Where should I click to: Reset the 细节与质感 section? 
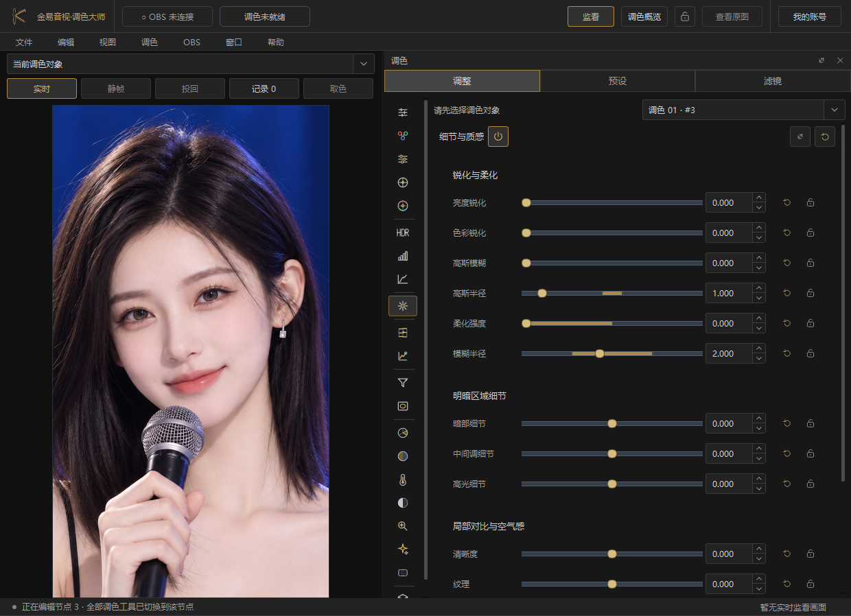point(825,137)
